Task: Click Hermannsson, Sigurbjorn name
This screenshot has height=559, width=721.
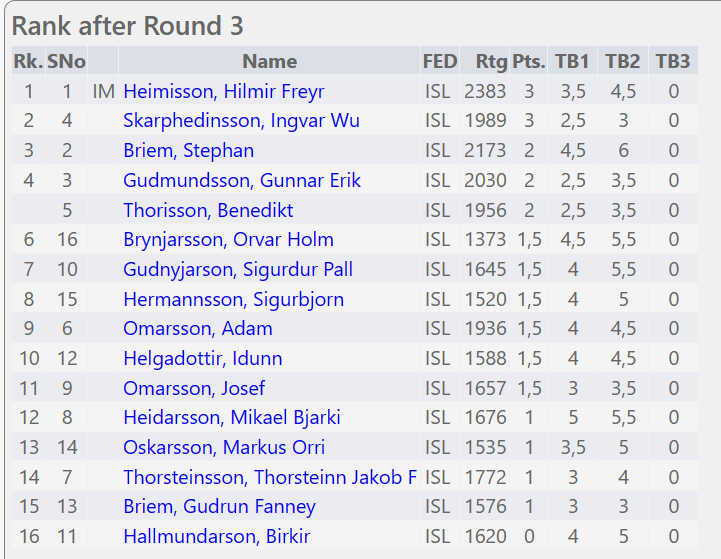Action: tap(233, 300)
